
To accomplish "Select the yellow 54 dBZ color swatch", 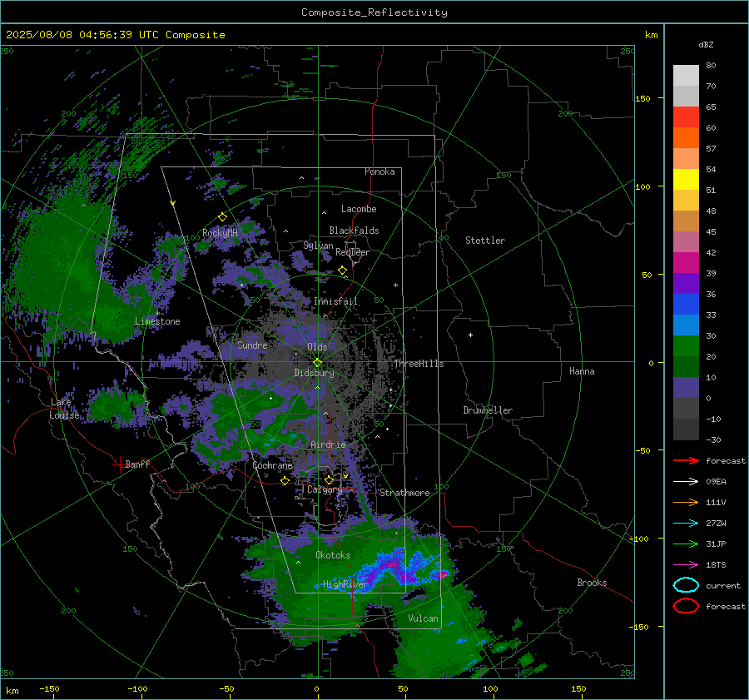I will [686, 179].
